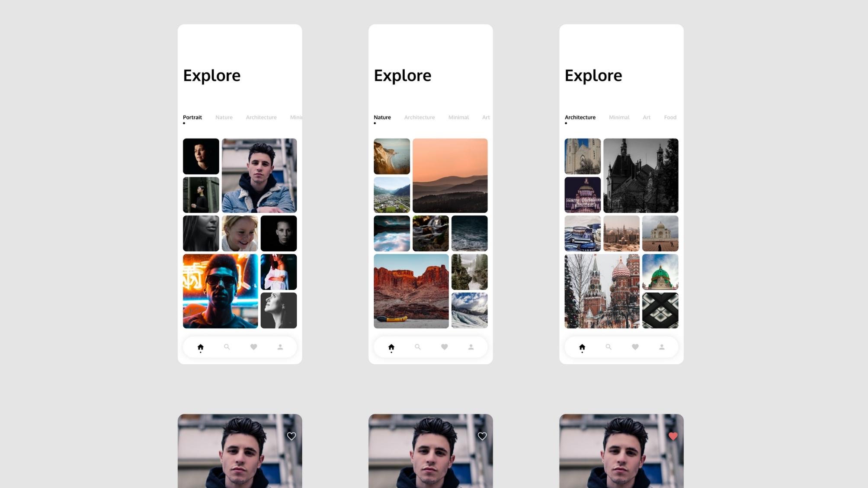Tap heart icon in Nature screen nav bar
The width and height of the screenshot is (868, 488).
point(444,347)
